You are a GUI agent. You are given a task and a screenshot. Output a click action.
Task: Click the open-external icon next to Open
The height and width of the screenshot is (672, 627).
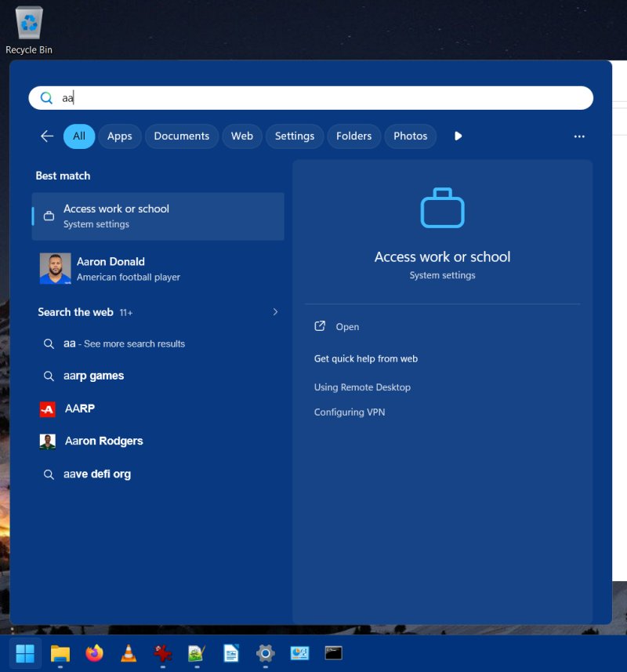point(320,326)
